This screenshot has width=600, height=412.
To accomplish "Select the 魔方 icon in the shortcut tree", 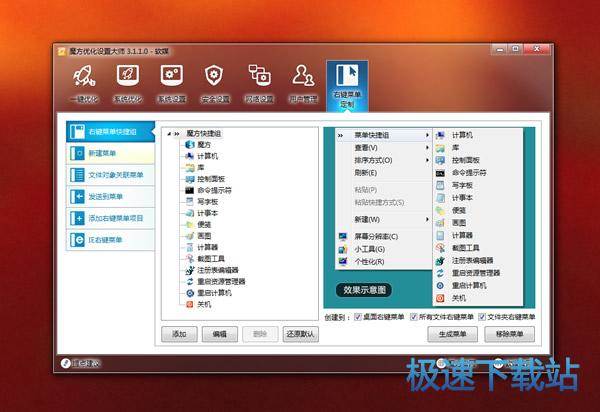I will 190,145.
